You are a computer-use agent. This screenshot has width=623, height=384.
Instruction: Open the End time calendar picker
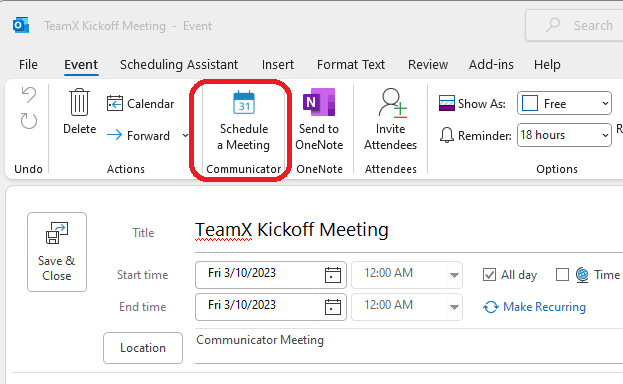(x=333, y=307)
